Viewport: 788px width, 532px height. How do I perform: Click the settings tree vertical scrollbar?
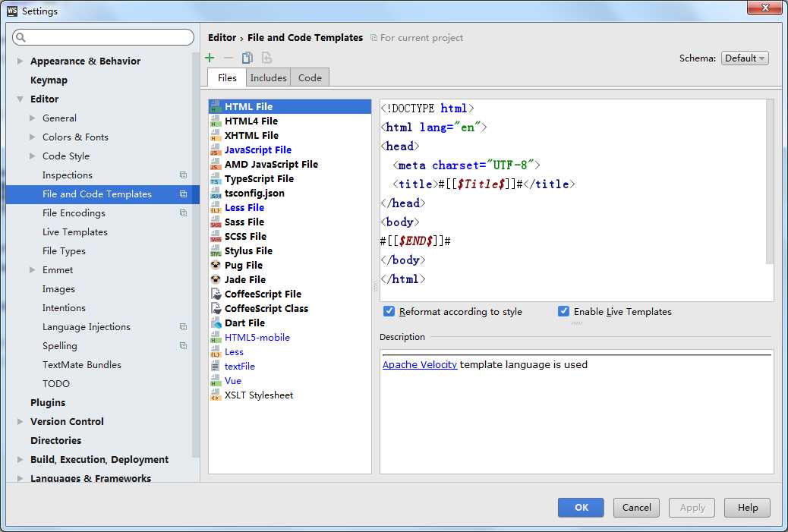[196, 255]
